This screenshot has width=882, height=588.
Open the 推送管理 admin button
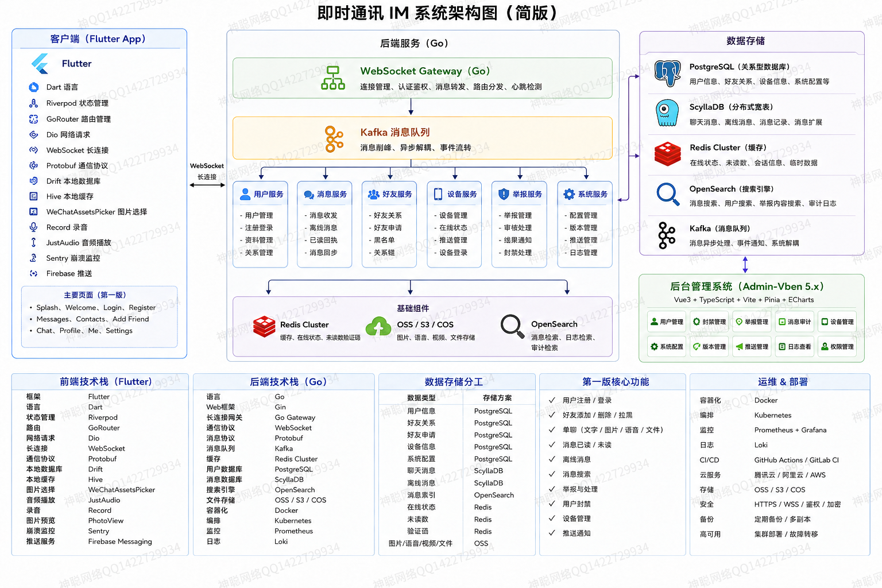pyautogui.click(x=752, y=347)
